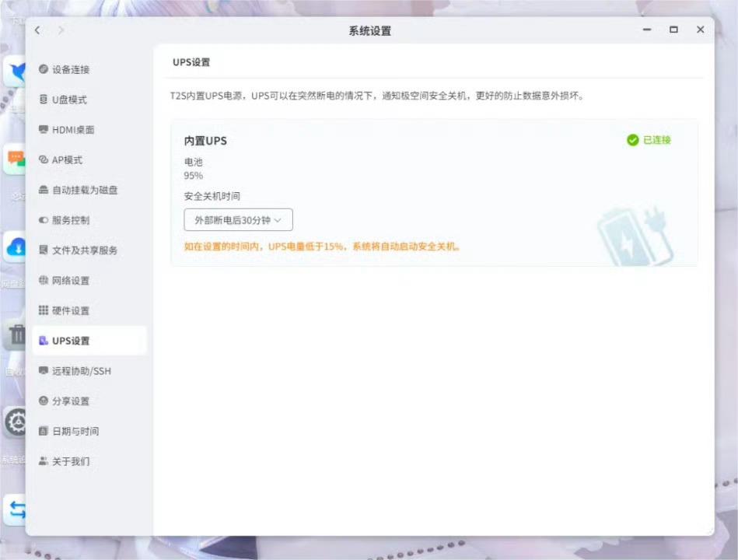Open the 安全关机时间 dropdown showing 外部断电后30分钟
Image resolution: width=738 pixels, height=560 pixels.
tap(237, 220)
